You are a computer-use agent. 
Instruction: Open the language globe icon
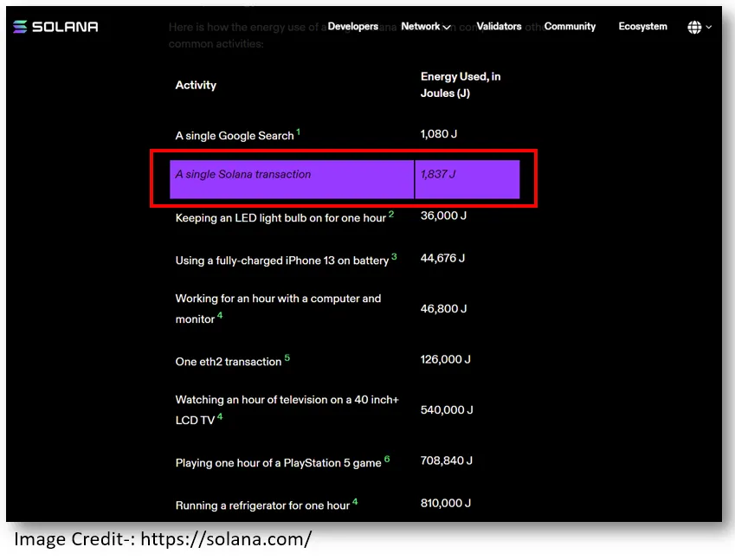tap(694, 27)
